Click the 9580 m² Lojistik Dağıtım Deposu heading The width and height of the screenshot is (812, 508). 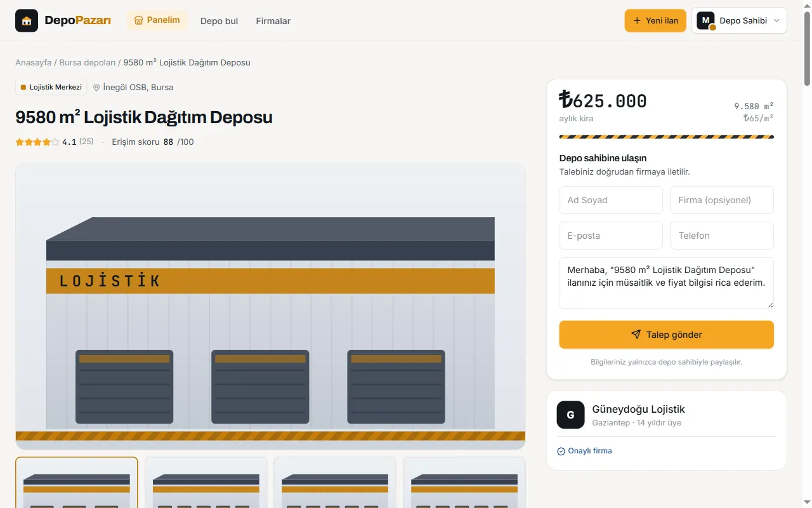144,117
